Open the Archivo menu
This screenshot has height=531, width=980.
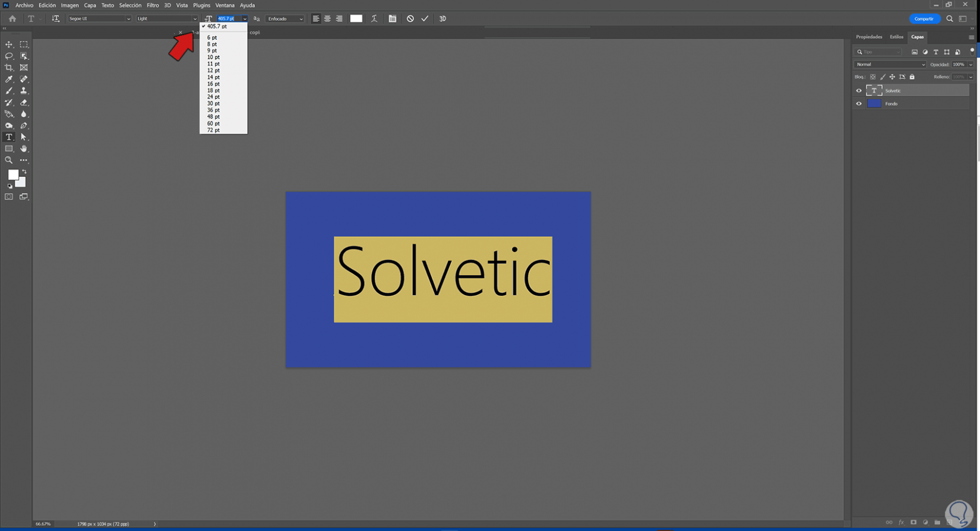24,5
